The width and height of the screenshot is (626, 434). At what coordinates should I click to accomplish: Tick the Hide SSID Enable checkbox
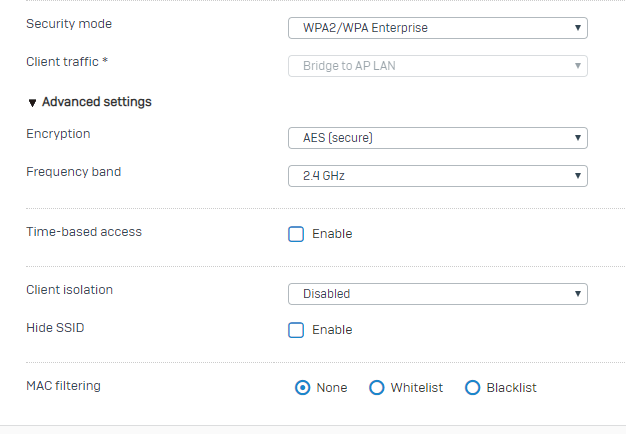(x=296, y=330)
